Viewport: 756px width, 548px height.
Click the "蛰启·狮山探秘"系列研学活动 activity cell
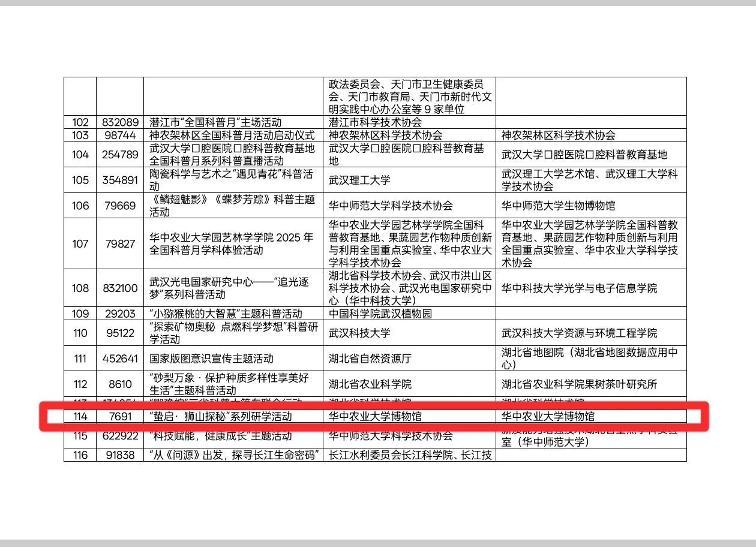pyautogui.click(x=221, y=416)
